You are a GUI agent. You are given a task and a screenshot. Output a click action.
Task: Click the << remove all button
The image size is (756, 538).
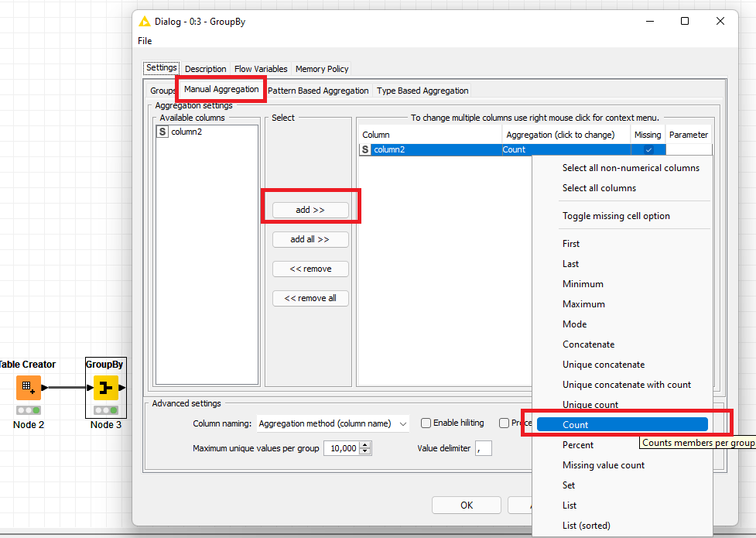pos(310,298)
